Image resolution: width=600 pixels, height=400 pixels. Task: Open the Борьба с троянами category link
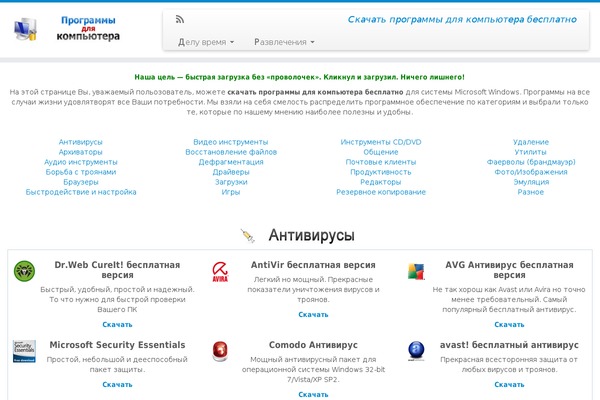pyautogui.click(x=81, y=172)
